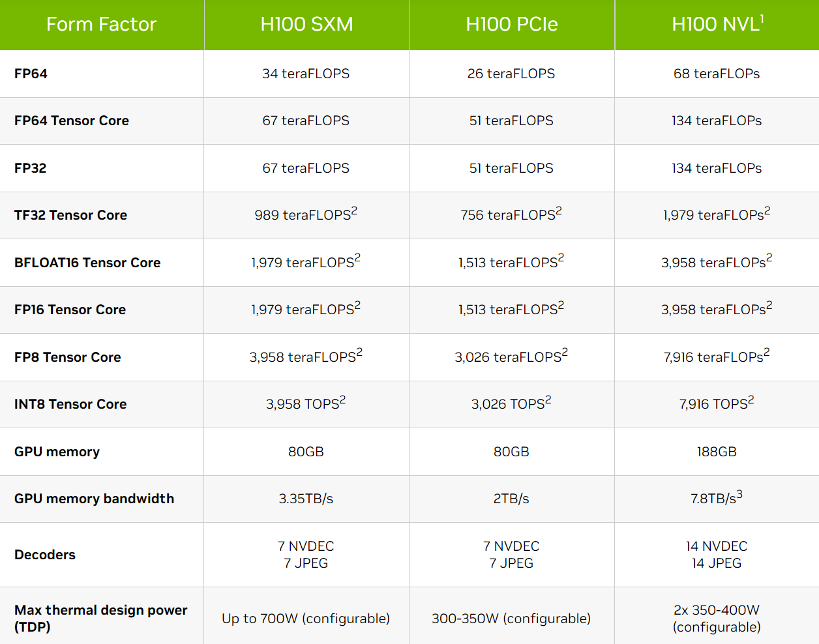The width and height of the screenshot is (819, 644).
Task: Open footnote 1 beside H100 NVL
Action: click(x=762, y=18)
